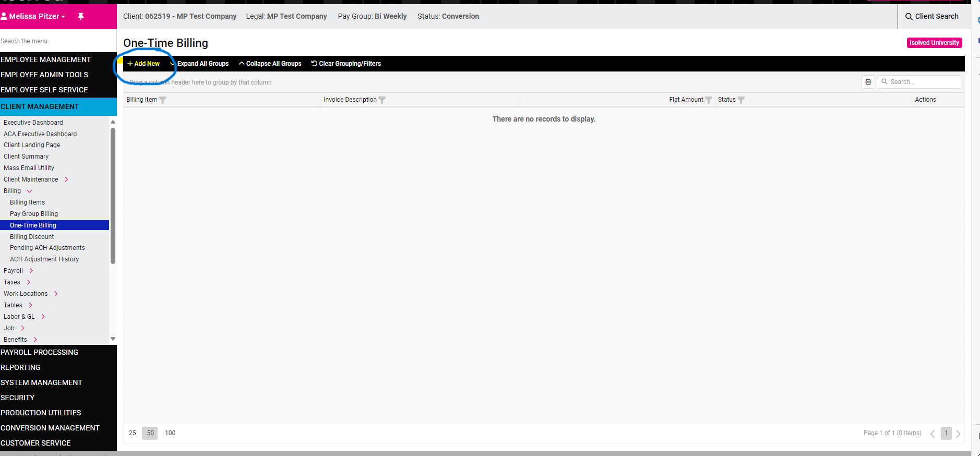Expand the Payroll submenu chevron
Image resolution: width=980 pixels, height=456 pixels.
pyautogui.click(x=31, y=271)
